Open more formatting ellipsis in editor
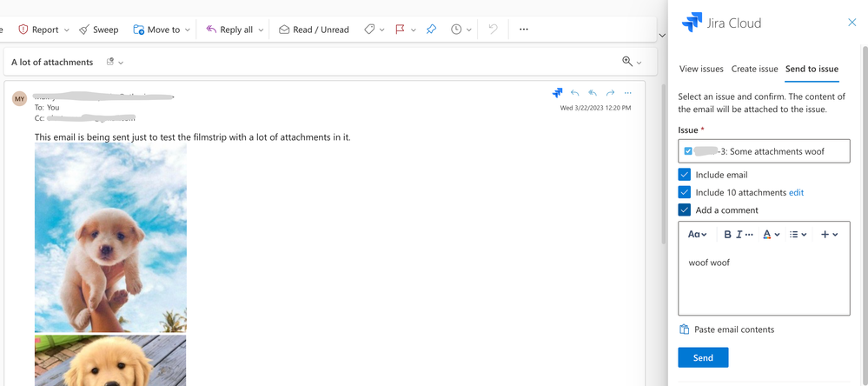 tap(749, 234)
